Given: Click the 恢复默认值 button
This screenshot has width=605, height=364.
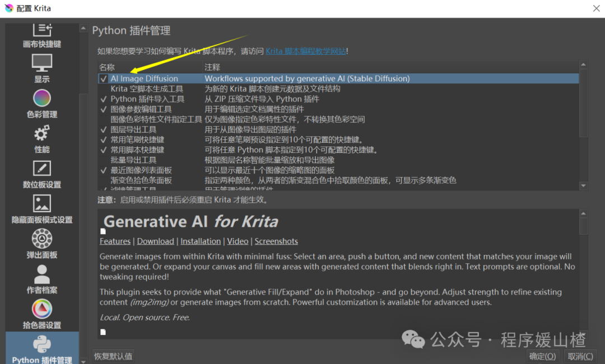Looking at the screenshot, I should (x=113, y=356).
